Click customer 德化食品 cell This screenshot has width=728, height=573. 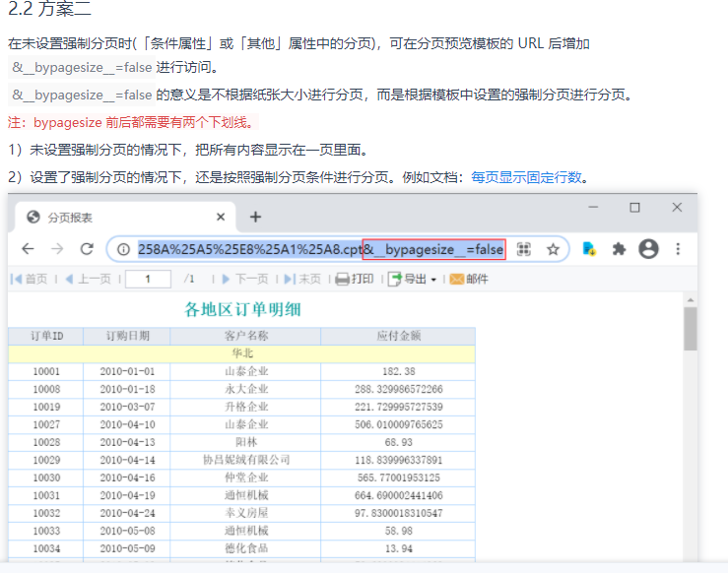tap(245, 548)
